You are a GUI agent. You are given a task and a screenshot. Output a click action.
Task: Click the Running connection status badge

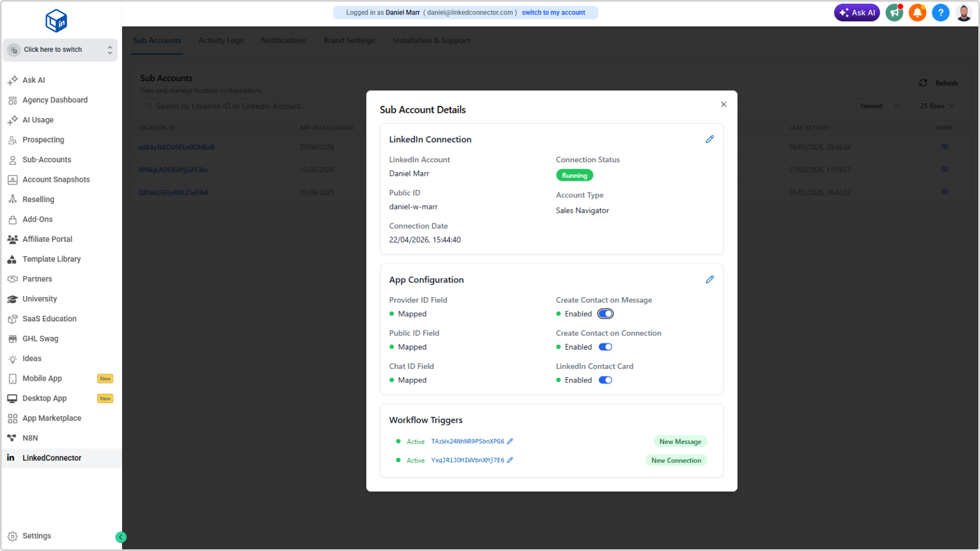tap(575, 176)
